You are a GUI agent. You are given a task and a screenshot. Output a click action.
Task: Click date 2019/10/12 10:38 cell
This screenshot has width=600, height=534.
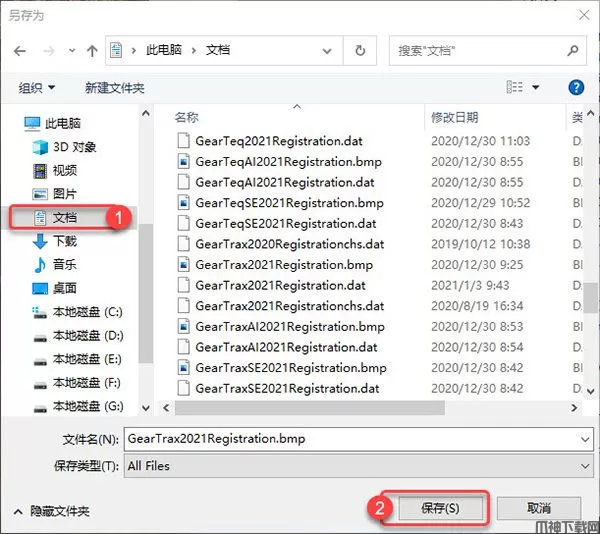(481, 244)
